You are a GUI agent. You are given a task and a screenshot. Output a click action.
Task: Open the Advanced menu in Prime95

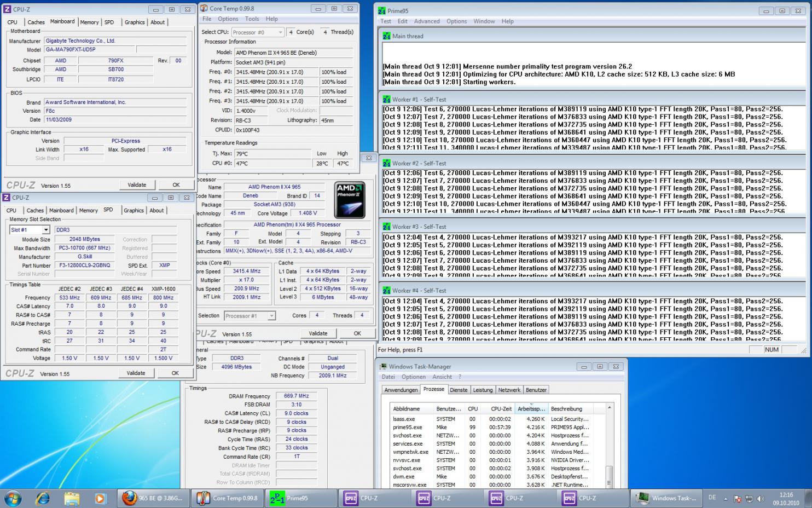[x=427, y=21]
